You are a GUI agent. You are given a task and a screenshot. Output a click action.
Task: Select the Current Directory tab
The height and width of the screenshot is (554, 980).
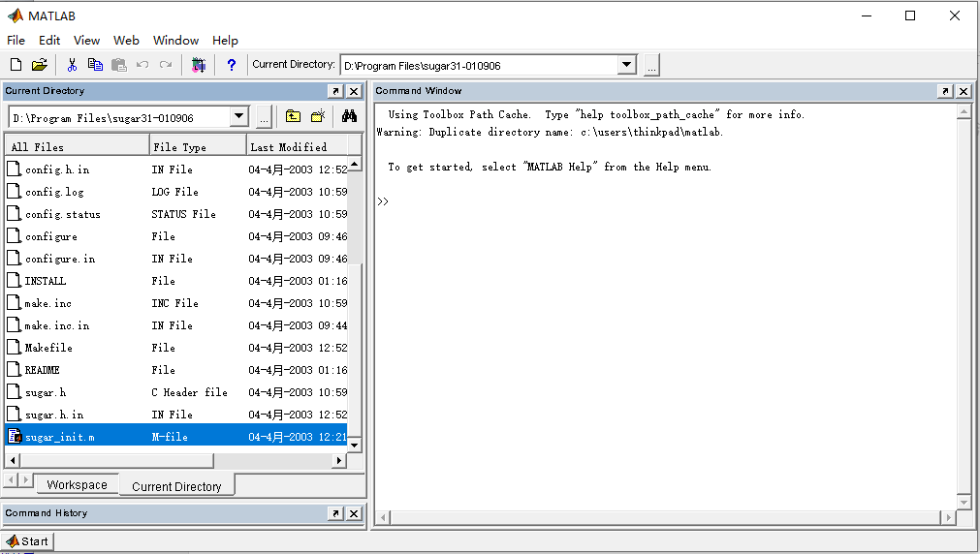pyautogui.click(x=176, y=486)
